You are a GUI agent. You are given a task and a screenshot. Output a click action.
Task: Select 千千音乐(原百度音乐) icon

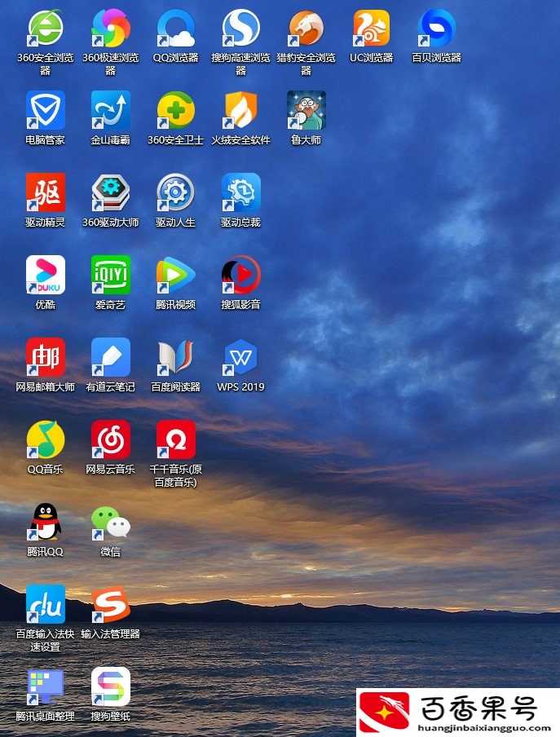(x=176, y=439)
